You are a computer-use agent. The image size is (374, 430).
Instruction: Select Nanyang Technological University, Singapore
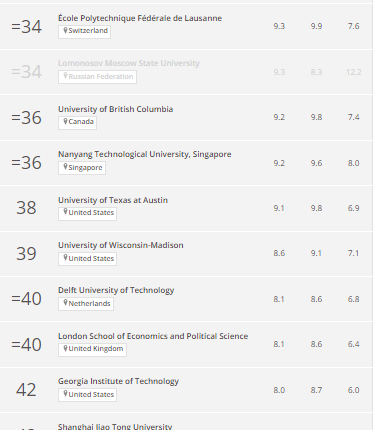pos(145,154)
